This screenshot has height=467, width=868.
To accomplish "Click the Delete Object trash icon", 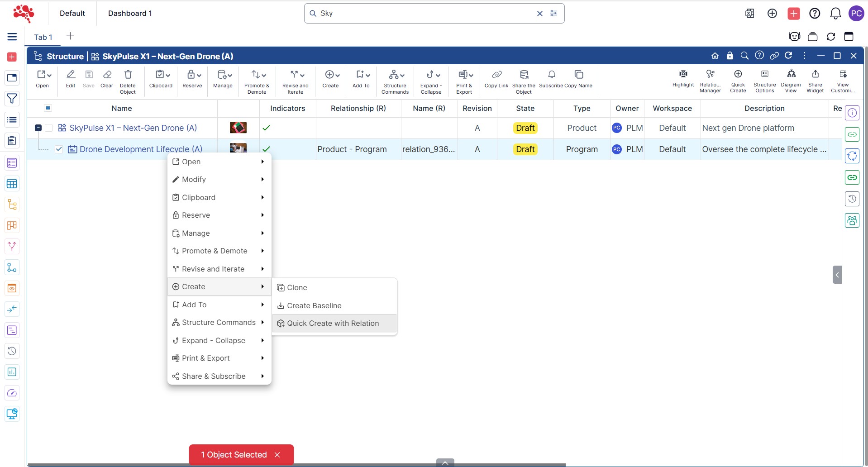I will (128, 75).
